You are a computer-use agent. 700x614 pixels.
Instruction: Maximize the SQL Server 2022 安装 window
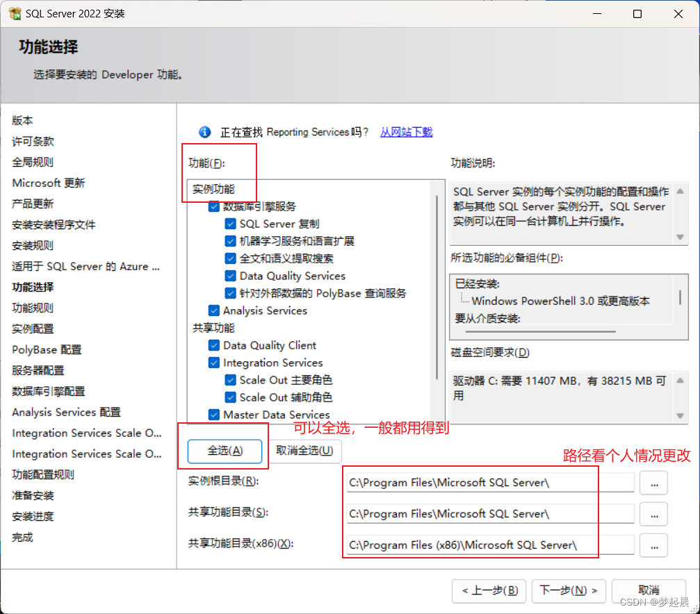tap(637, 14)
